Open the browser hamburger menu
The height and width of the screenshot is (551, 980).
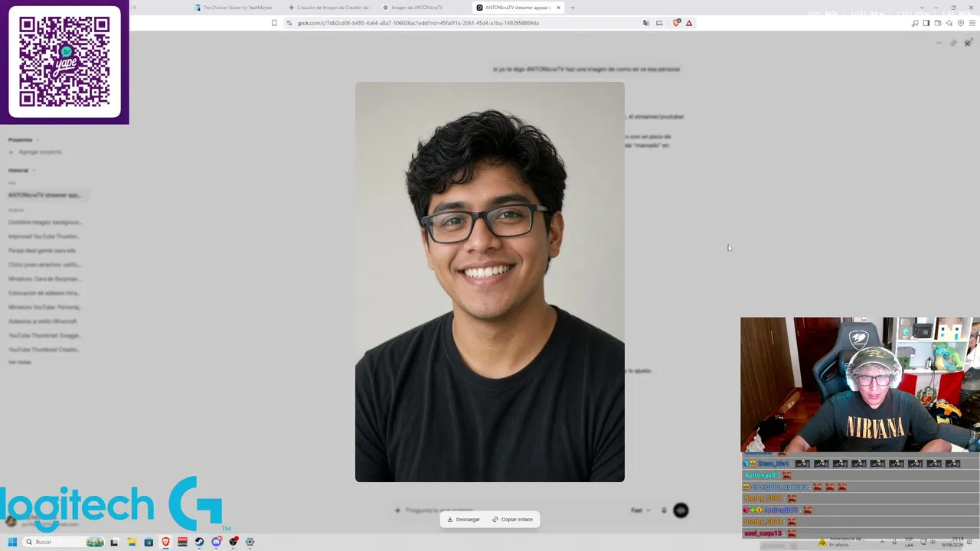coord(972,23)
